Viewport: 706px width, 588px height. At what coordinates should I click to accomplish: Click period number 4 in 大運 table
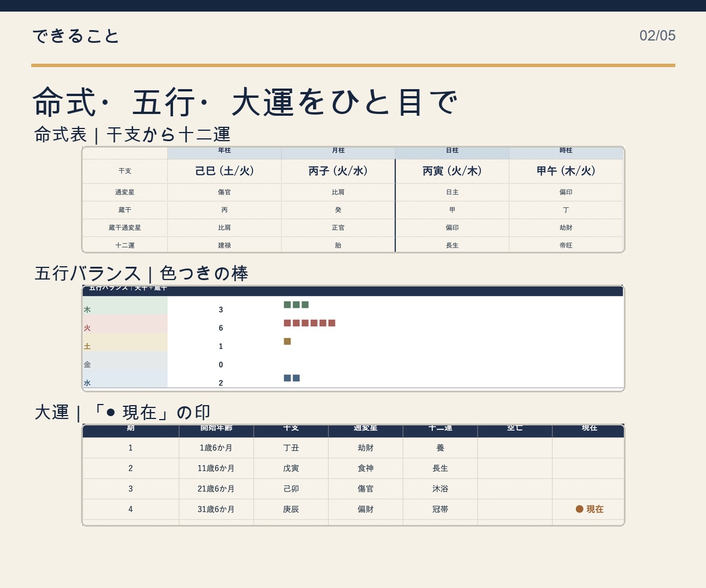point(131,509)
